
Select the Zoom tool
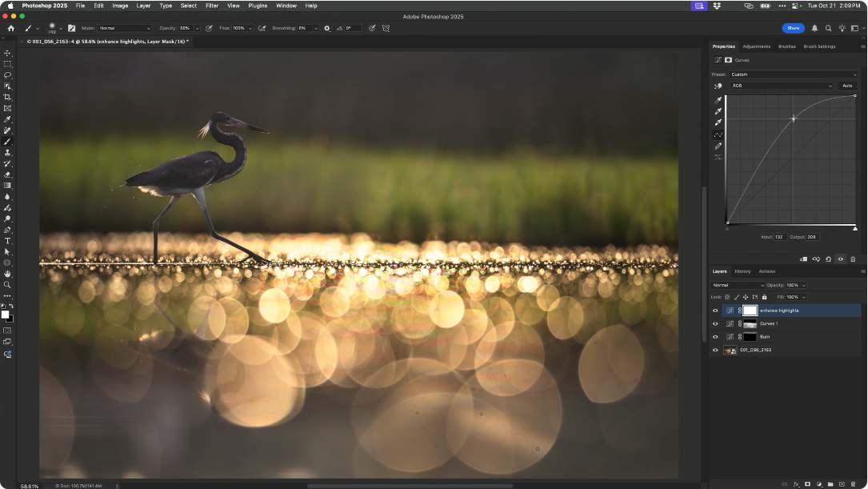[x=8, y=285]
